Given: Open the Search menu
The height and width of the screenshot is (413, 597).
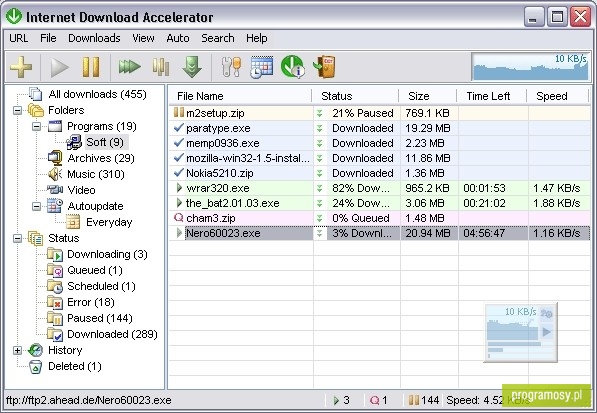Looking at the screenshot, I should (218, 38).
